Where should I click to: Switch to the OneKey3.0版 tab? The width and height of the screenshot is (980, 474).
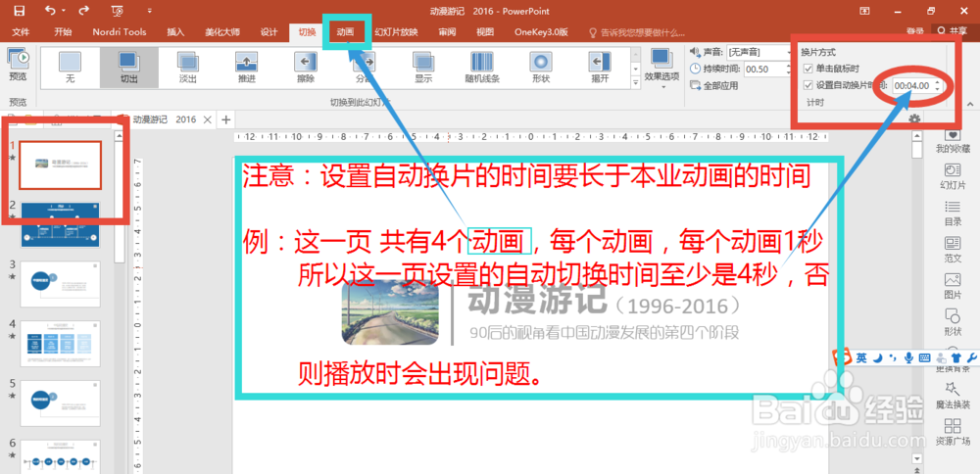(x=541, y=32)
